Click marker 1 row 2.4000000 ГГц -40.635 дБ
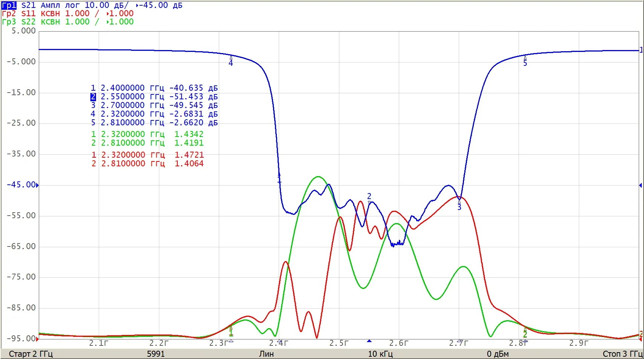The width and height of the screenshot is (644, 359). pyautogui.click(x=154, y=88)
